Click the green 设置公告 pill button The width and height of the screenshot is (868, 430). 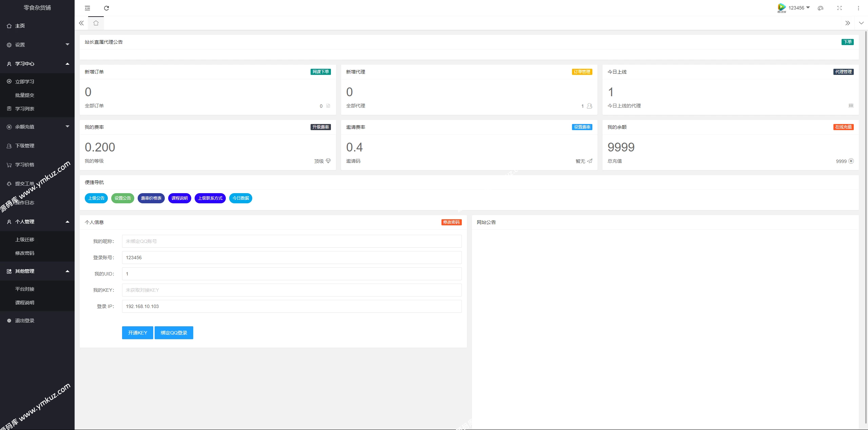[122, 198]
